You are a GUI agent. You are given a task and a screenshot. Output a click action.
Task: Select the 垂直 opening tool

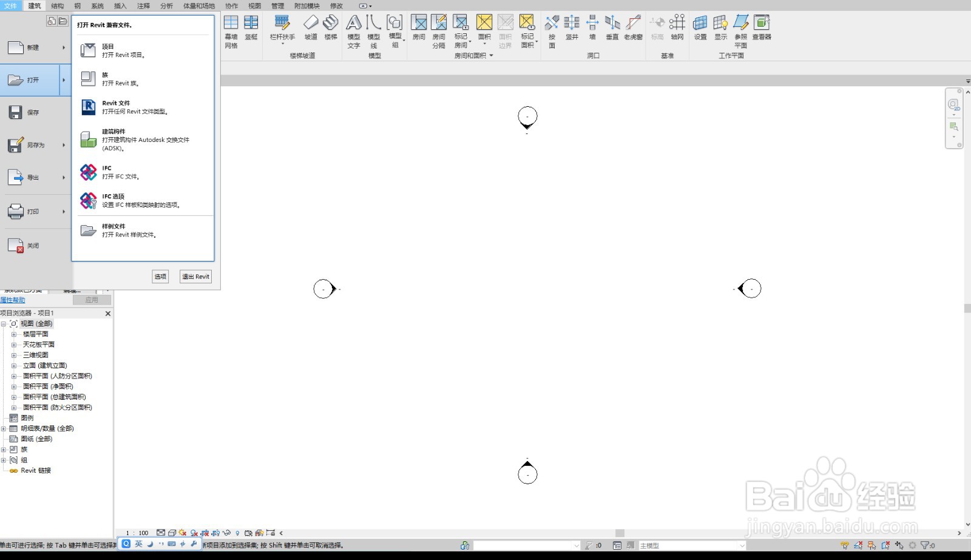click(612, 28)
